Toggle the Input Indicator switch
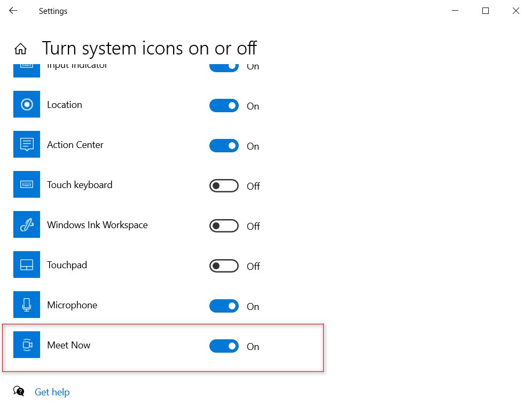Image resolution: width=524 pixels, height=420 pixels. [224, 67]
